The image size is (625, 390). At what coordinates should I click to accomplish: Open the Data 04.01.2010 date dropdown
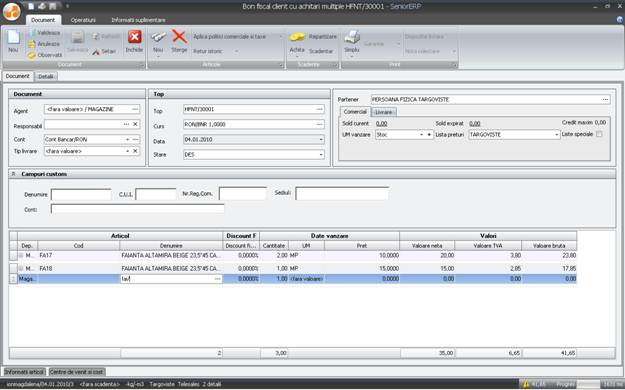321,140
